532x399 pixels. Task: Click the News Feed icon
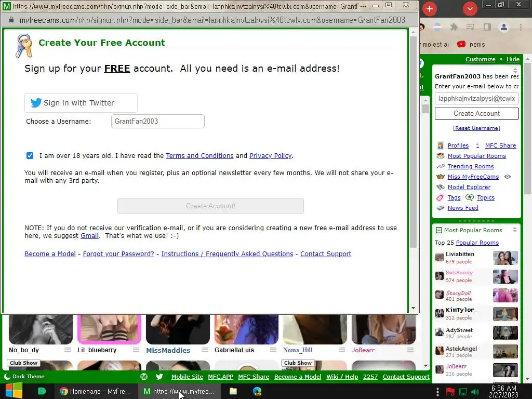tap(441, 208)
